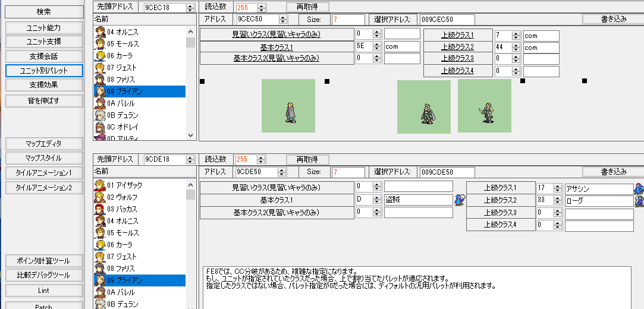Select 08 ファリス portrait in lower list
Image resolution: width=644 pixels, height=309 pixels.
click(x=100, y=269)
